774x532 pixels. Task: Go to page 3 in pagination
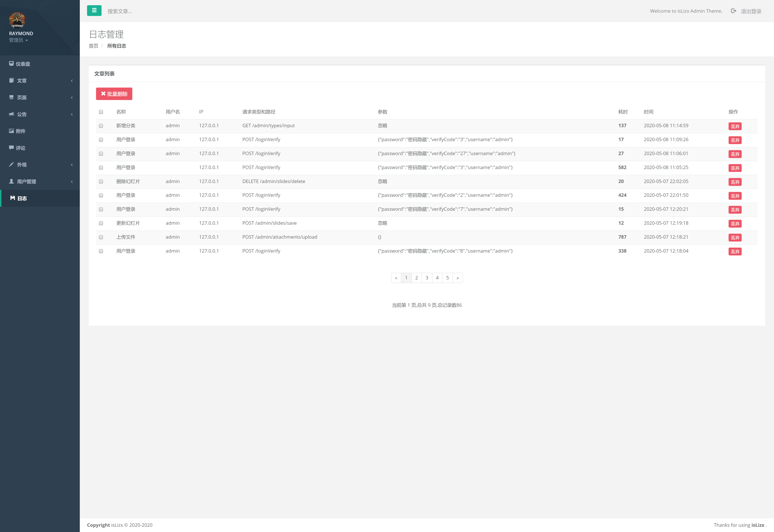click(427, 278)
